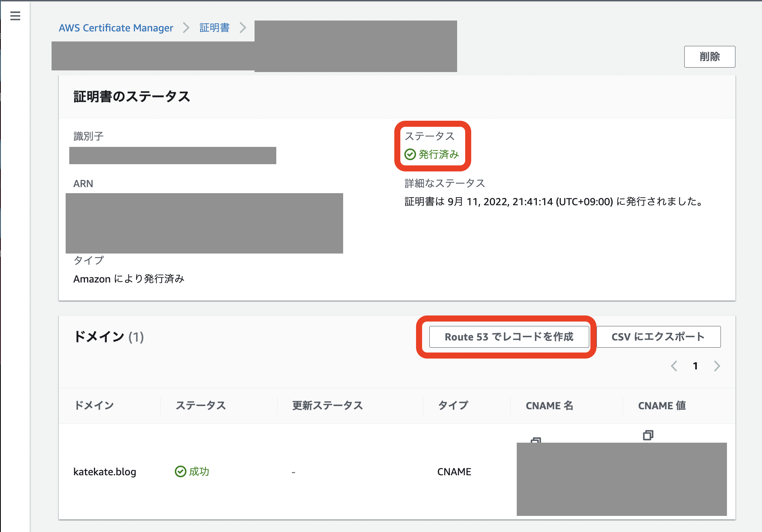Select the katekate.blog domain row
This screenshot has width=762, height=532.
tap(105, 471)
